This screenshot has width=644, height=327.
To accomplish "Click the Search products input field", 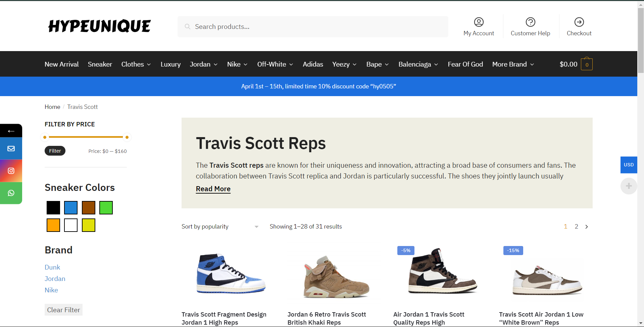I will pos(313,27).
